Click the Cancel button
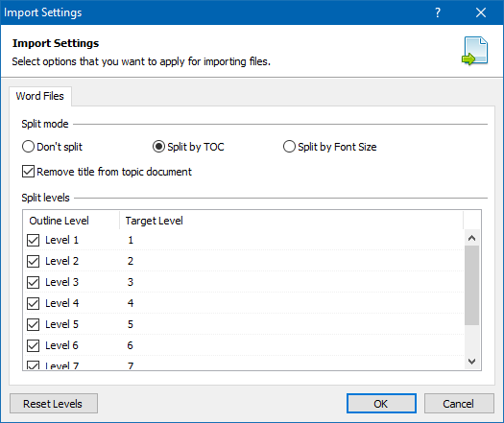The width and height of the screenshot is (504, 423). coord(459,404)
